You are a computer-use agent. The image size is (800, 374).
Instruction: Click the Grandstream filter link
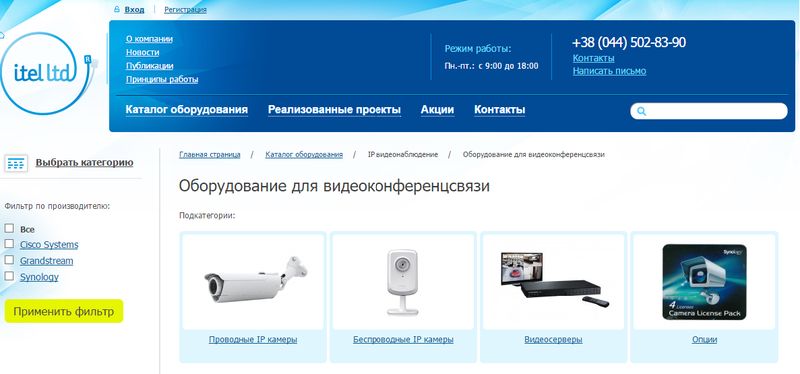coord(46,261)
